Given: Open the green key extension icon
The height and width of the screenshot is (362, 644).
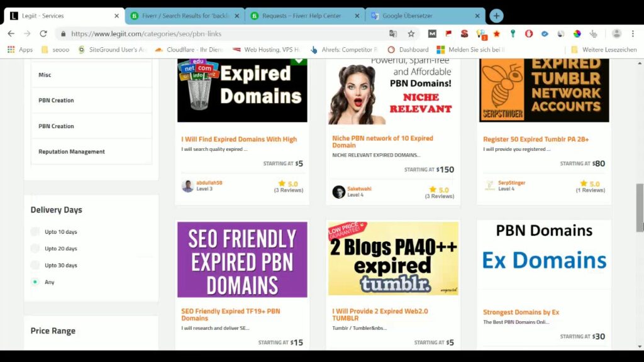Looking at the screenshot, I should tap(513, 34).
